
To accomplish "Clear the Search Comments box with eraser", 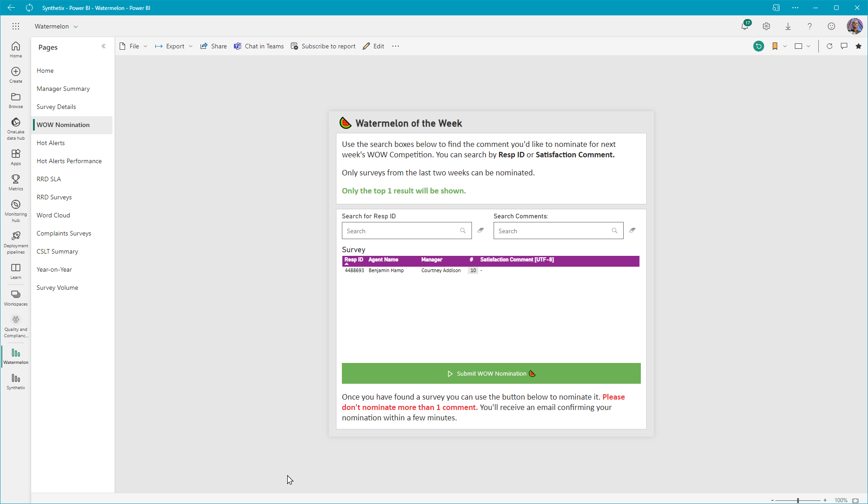I will tap(632, 231).
